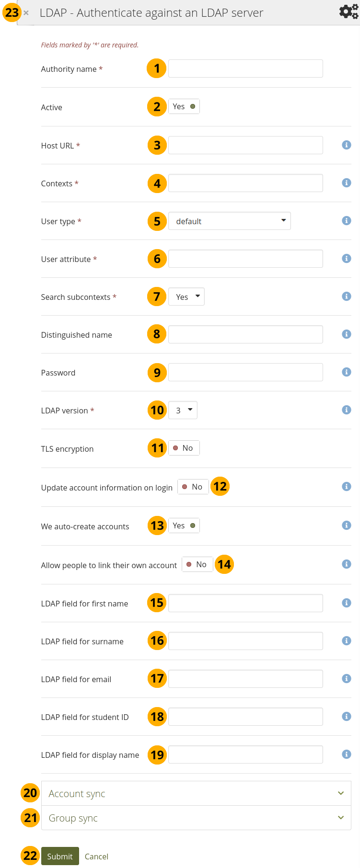
Task: Toggle the Active switch off
Action: coord(184,106)
